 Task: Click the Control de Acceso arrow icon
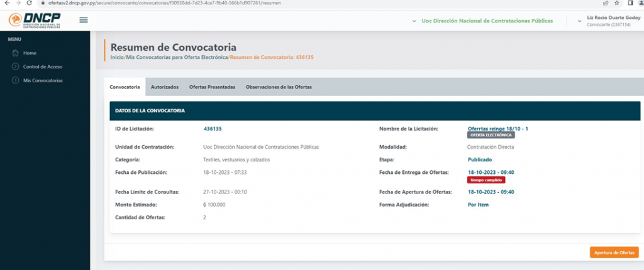(x=15, y=67)
